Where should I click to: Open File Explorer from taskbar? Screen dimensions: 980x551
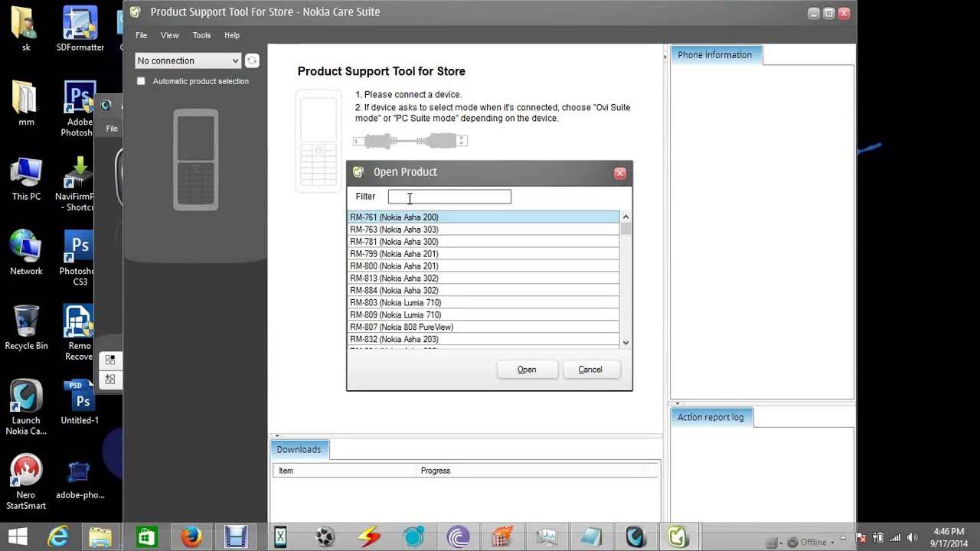pos(100,537)
